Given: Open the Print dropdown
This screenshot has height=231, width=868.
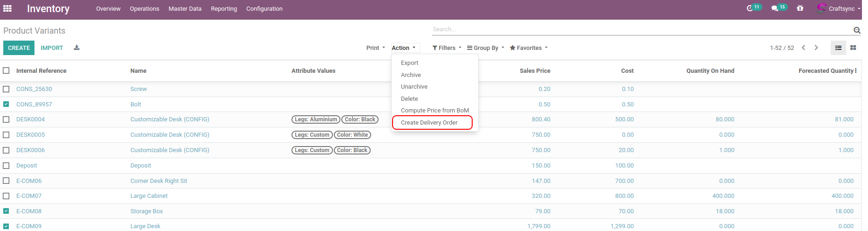Looking at the screenshot, I should click(x=375, y=48).
